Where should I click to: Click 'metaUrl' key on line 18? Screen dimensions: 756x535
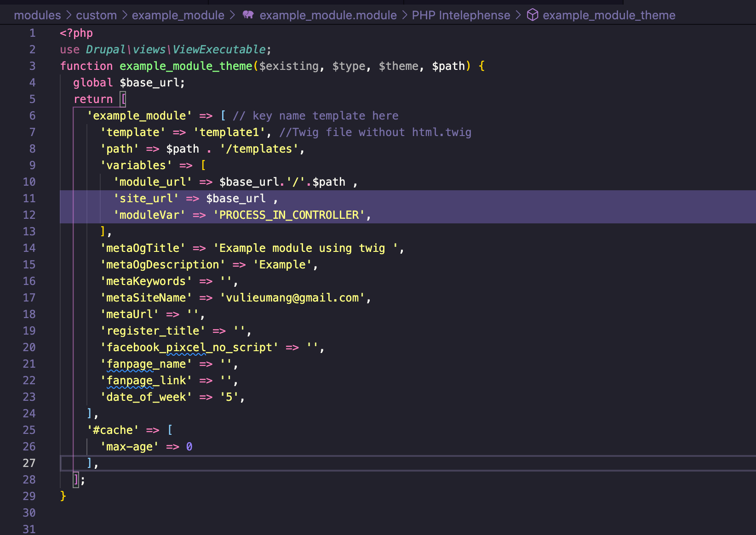tap(130, 314)
